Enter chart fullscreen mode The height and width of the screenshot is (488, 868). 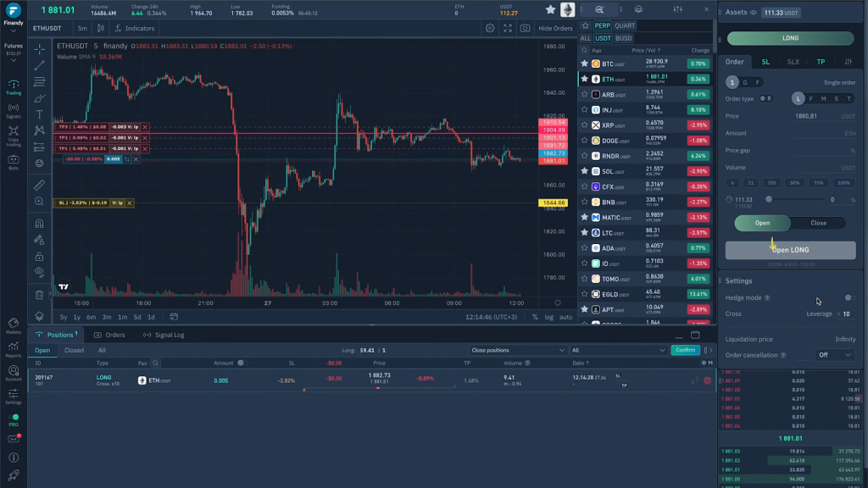pos(508,28)
